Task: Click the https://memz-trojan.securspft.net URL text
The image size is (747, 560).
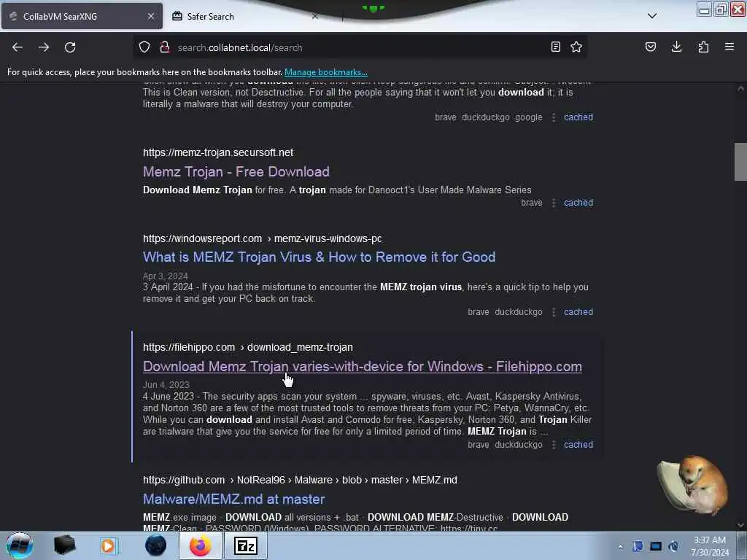Action: pyautogui.click(x=218, y=152)
